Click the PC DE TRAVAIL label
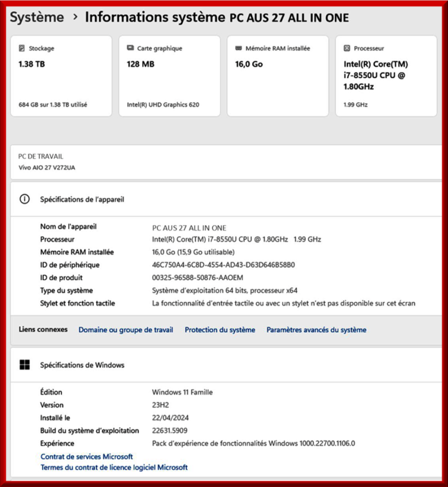Viewport: 448px width, 487px height. click(41, 156)
